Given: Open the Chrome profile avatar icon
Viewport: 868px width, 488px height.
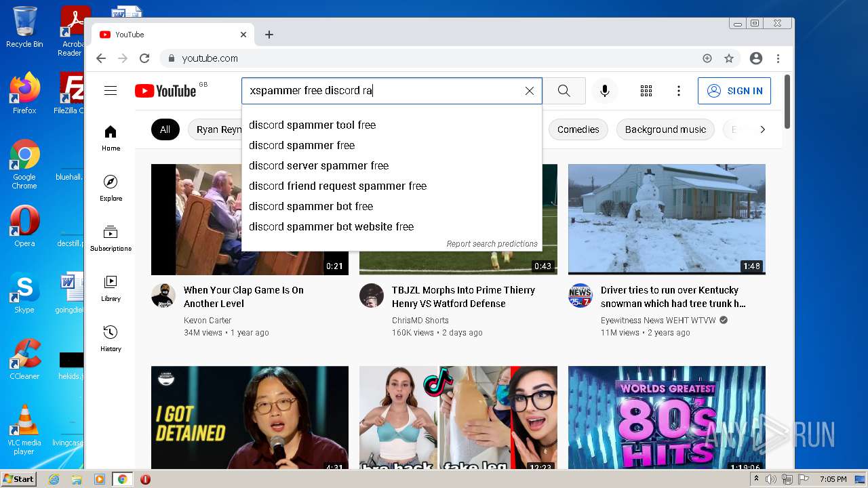Looking at the screenshot, I should (x=756, y=58).
